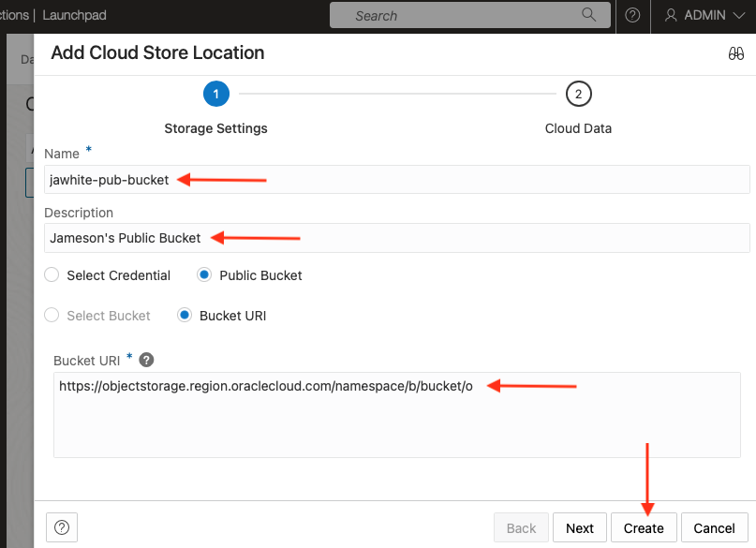Click the help icon at bottom left of dialog
This screenshot has width=756, height=548.
coord(61,527)
